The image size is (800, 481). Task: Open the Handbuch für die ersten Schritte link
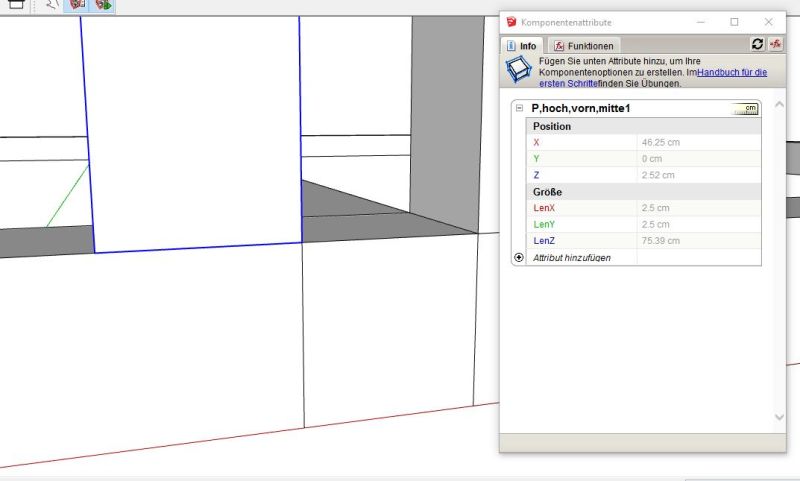[732, 72]
